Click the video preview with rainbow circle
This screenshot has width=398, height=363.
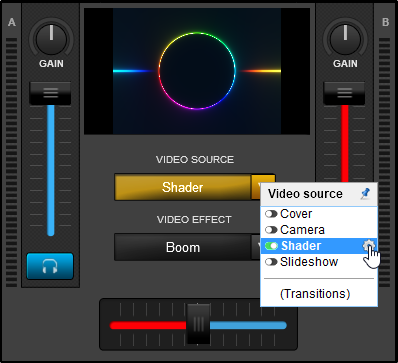pos(197,71)
